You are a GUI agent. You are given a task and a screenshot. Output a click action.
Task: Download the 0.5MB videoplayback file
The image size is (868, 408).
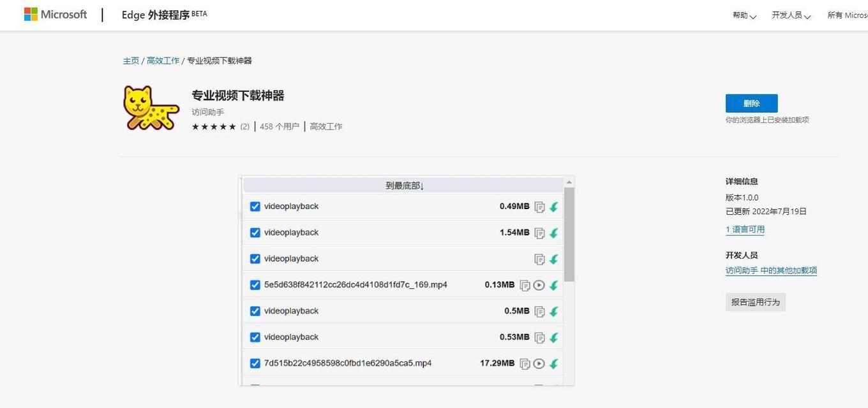click(x=553, y=311)
